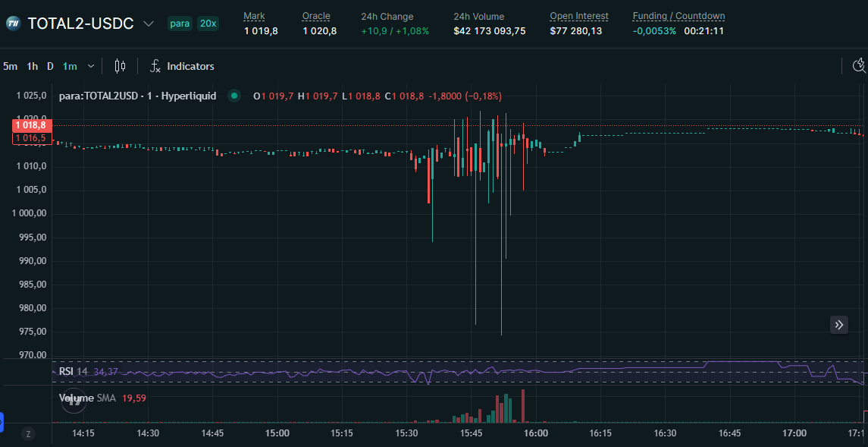Click the TOTAL2 market logo icon
This screenshot has height=447, width=868.
coord(14,24)
